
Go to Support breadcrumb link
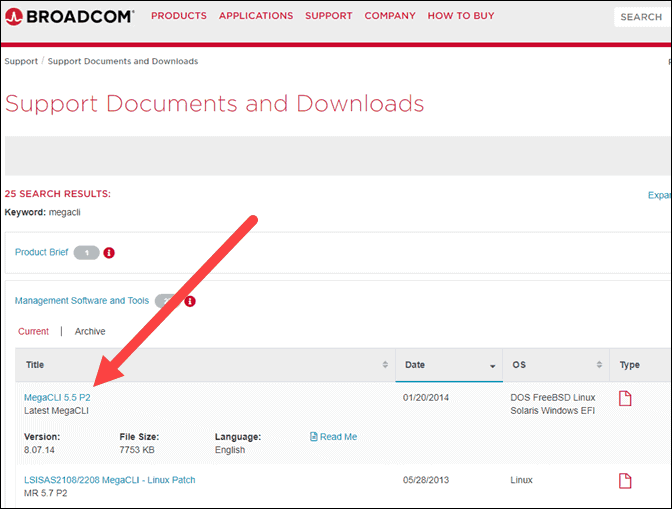point(21,61)
